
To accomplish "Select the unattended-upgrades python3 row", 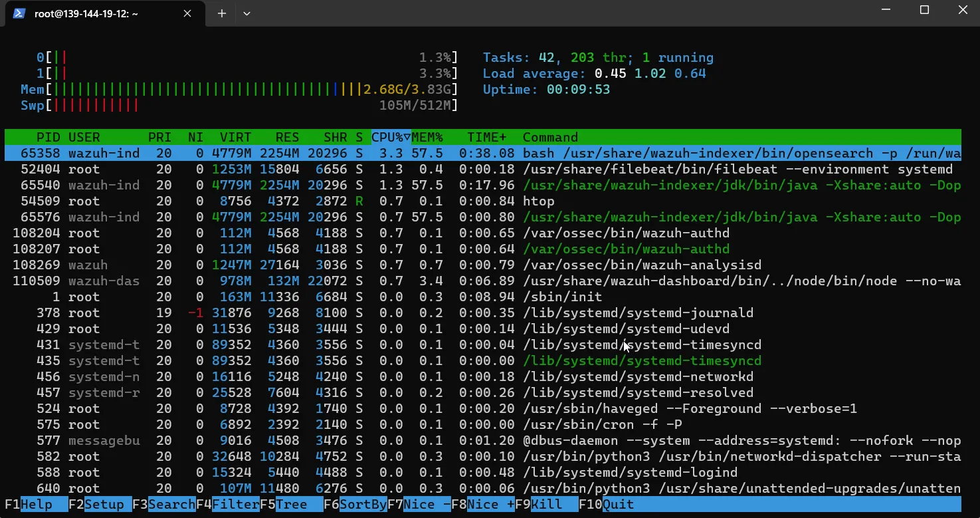I will [x=483, y=488].
